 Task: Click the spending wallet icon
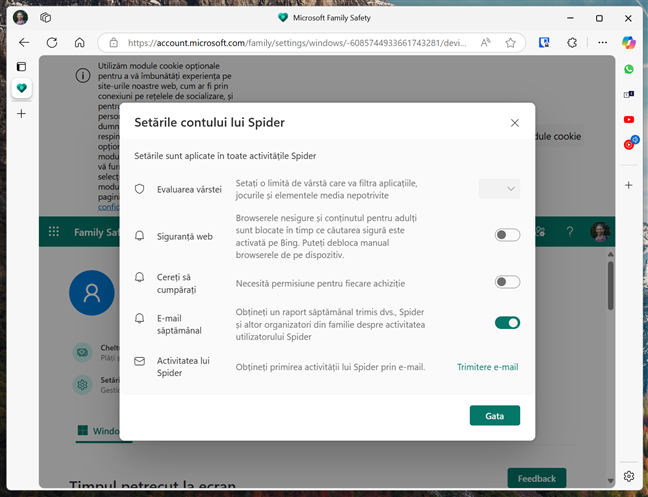tap(82, 352)
